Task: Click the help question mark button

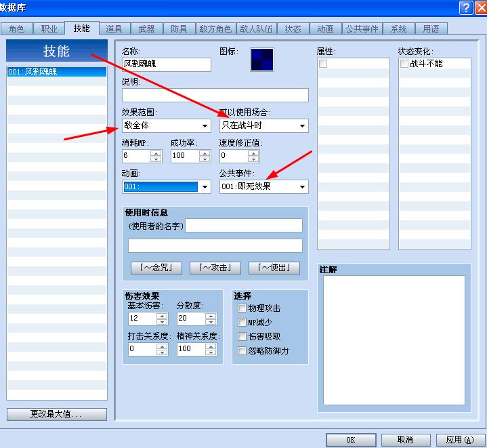Action: coord(465,7)
